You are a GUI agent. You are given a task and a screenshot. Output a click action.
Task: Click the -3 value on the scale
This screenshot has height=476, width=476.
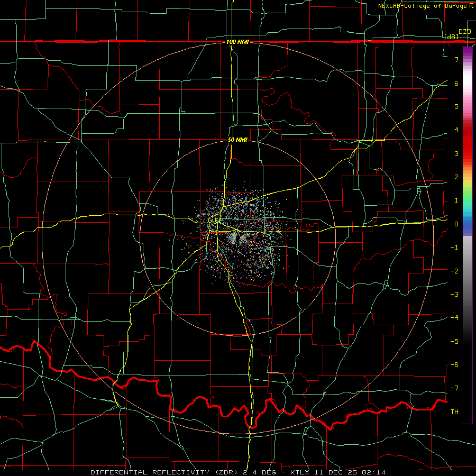coord(454,295)
